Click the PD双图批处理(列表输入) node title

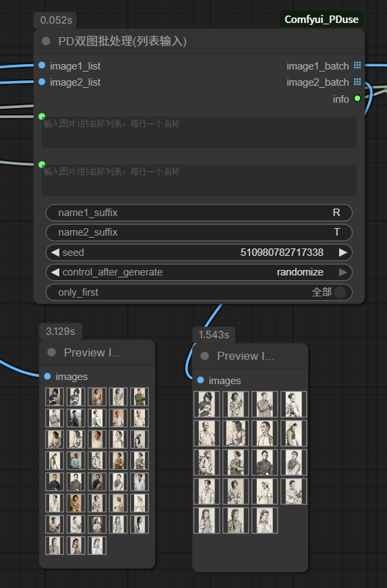click(x=123, y=41)
